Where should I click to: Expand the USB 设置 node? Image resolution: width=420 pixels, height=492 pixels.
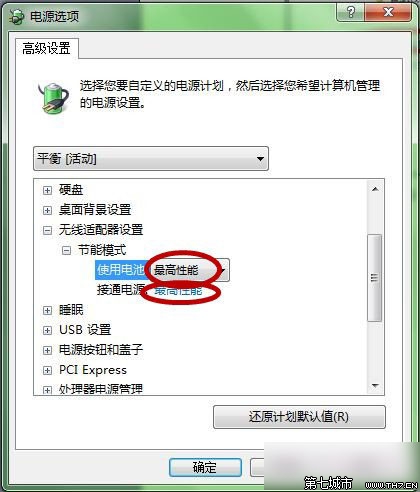[47, 330]
